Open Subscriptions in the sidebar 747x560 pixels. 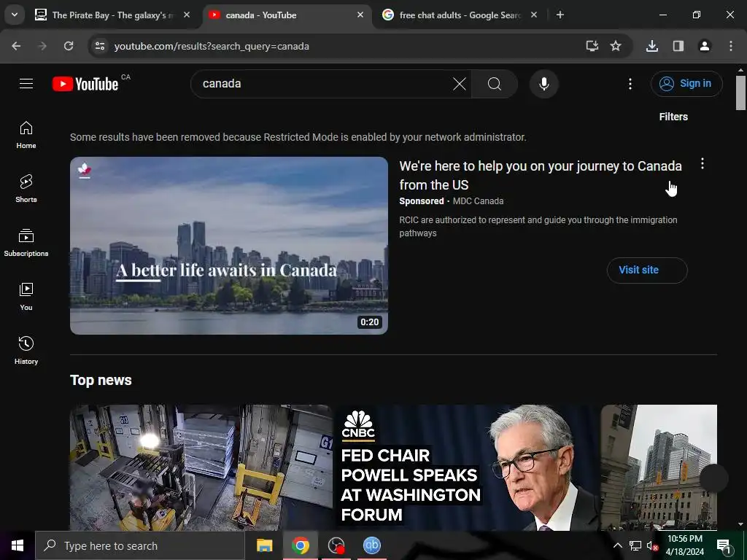tap(26, 243)
